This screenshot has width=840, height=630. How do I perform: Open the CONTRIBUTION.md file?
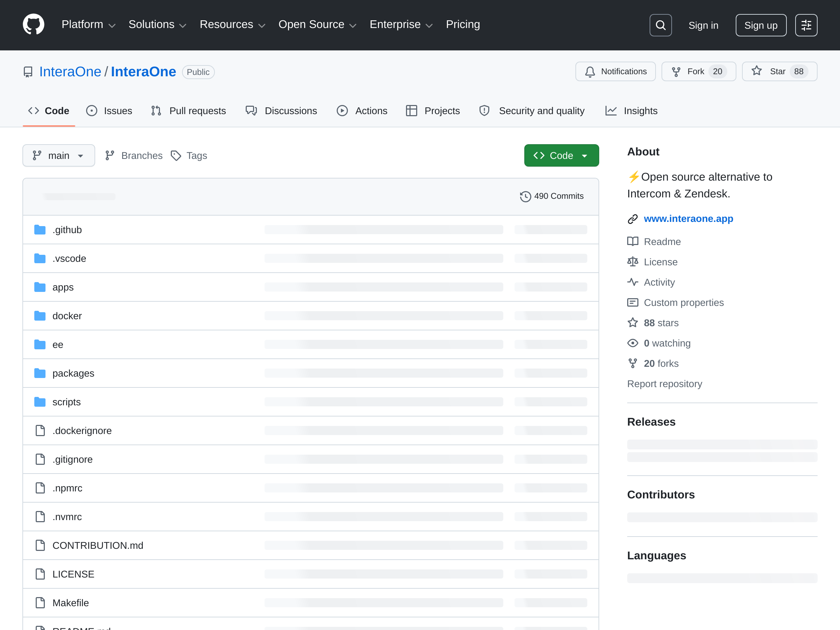click(x=98, y=545)
